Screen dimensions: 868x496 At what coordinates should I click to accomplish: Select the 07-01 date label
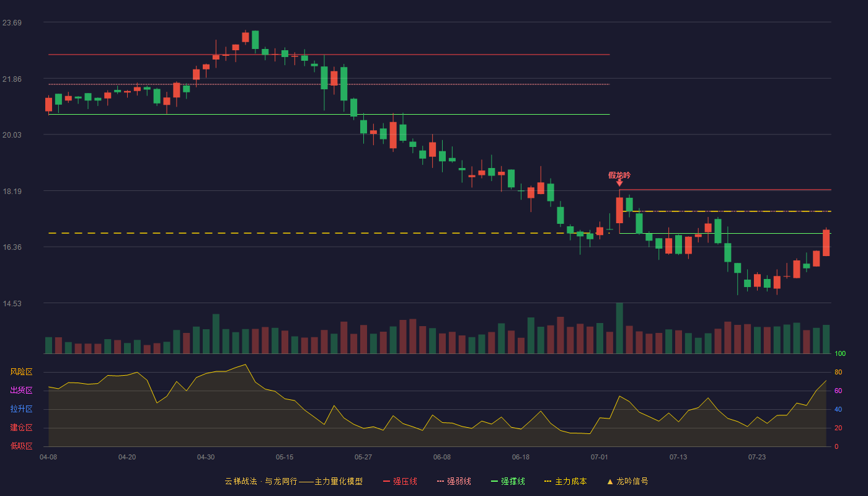(x=600, y=457)
